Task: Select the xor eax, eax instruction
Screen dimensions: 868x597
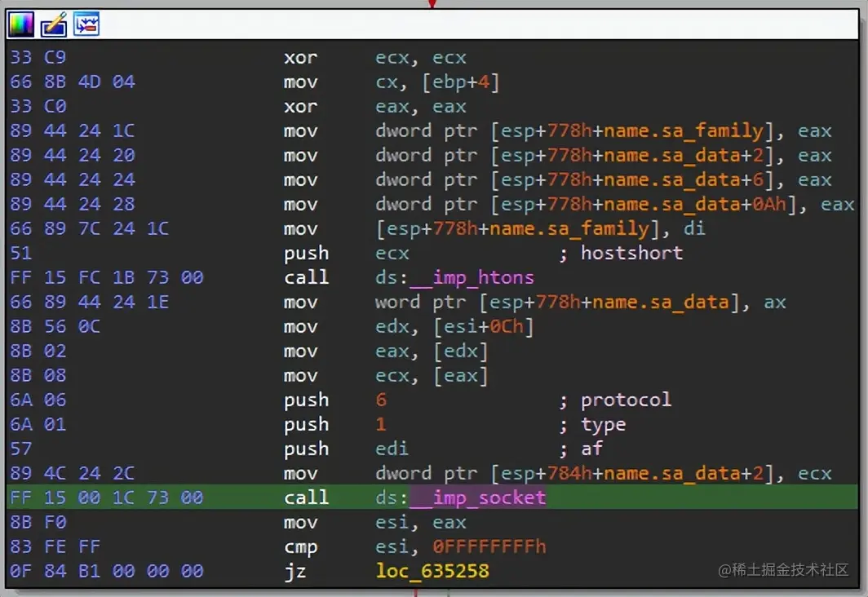Action: [374, 106]
